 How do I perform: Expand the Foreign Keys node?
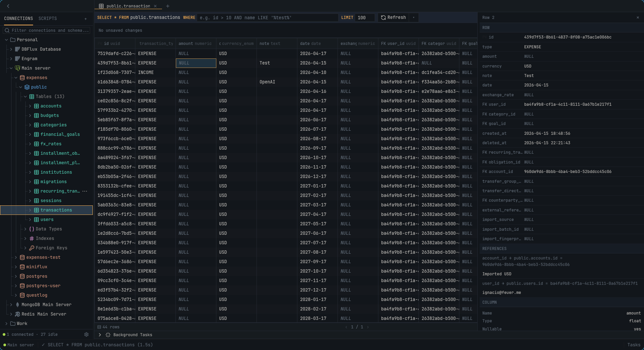pyautogui.click(x=25, y=248)
